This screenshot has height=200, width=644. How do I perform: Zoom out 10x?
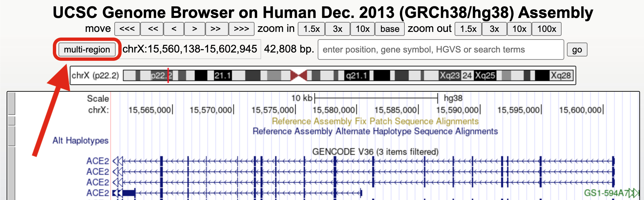tap(519, 29)
